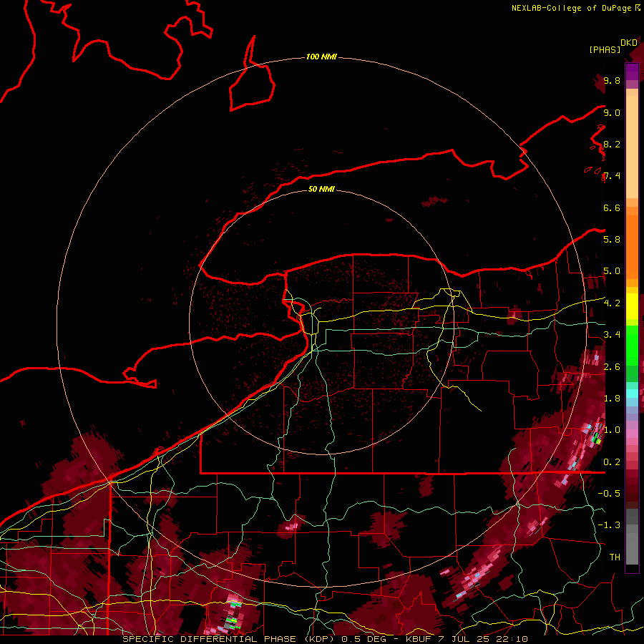Click the NEXLAB-College of DuPage credit text
Viewport: 644px width, 644px height.
pos(572,8)
